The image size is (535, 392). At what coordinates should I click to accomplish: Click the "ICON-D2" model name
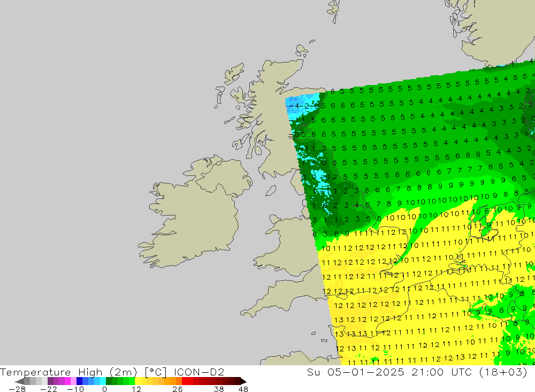tap(199, 372)
